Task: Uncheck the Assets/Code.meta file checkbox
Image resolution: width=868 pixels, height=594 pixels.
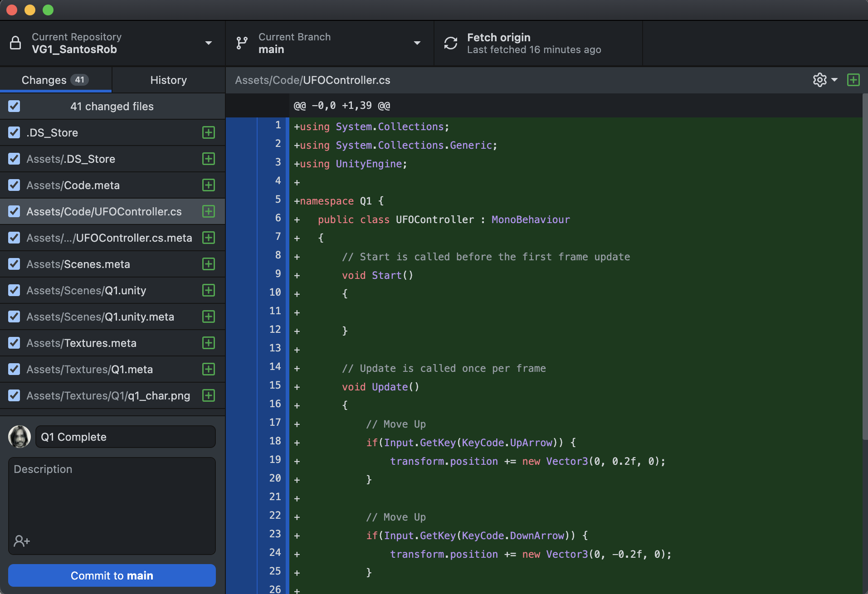Action: [14, 185]
